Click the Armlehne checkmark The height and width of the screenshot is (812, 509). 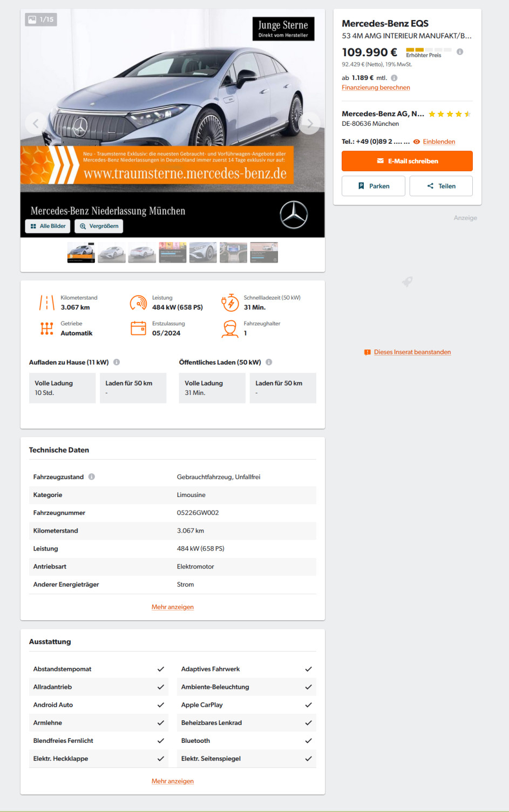click(160, 723)
